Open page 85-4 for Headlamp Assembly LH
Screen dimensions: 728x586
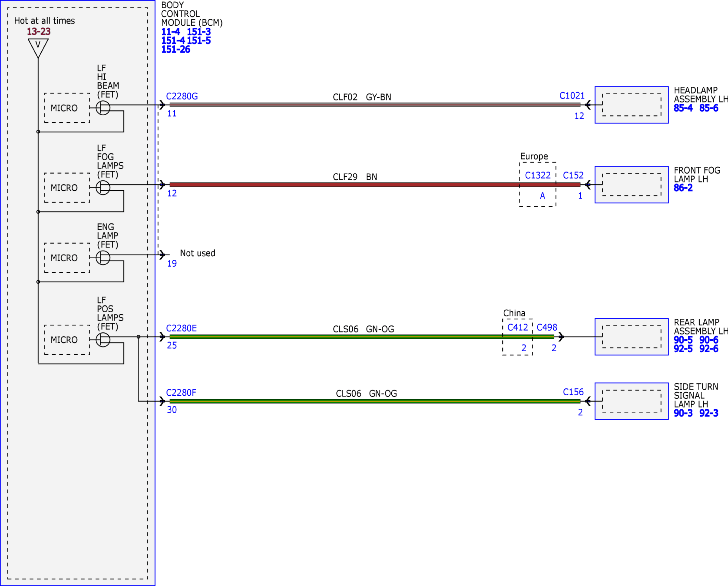683,108
